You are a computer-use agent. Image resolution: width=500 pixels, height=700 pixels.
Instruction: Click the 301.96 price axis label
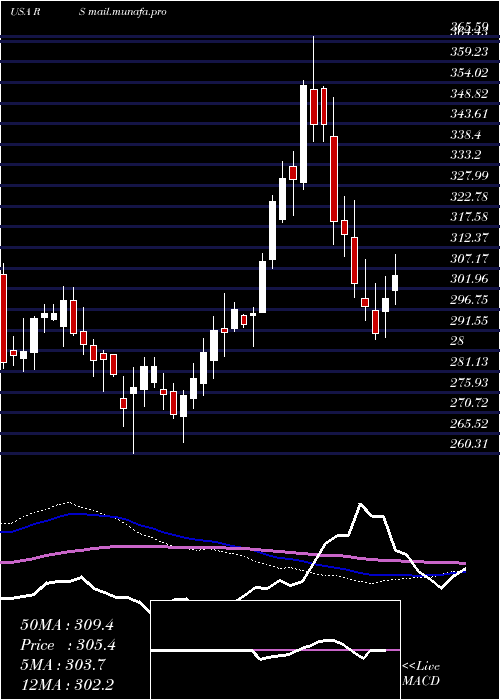click(x=469, y=279)
